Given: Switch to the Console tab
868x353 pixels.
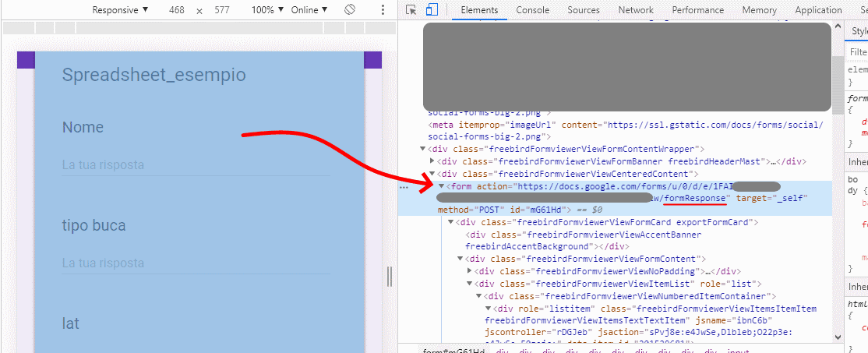Looking at the screenshot, I should (x=532, y=10).
